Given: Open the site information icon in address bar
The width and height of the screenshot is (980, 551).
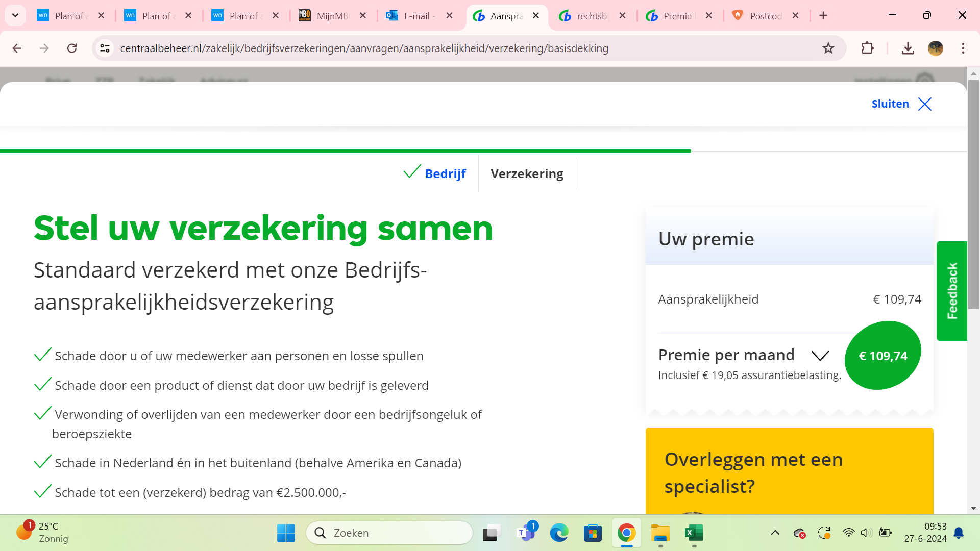Looking at the screenshot, I should point(105,48).
